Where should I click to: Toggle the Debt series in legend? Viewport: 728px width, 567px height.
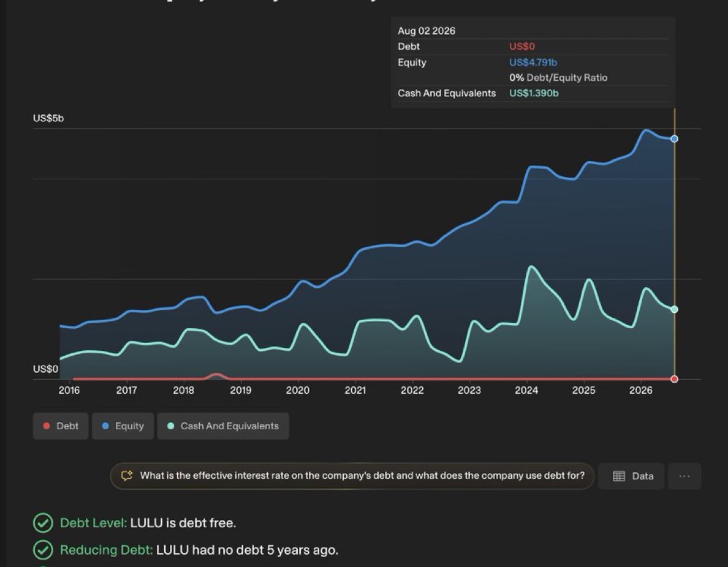(61, 426)
